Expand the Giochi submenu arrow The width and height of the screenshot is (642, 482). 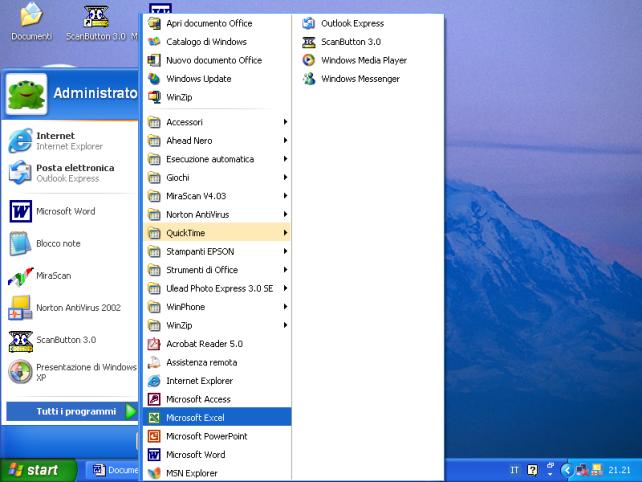[285, 177]
